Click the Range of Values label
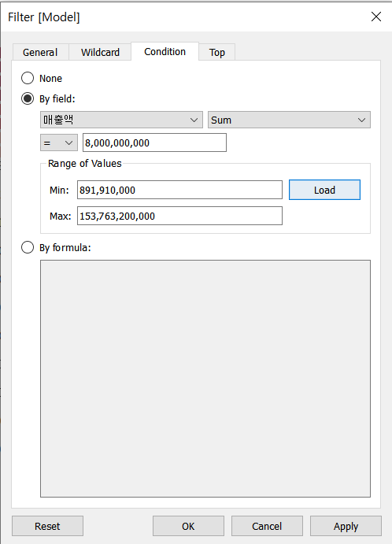392x544 pixels. [x=85, y=164]
